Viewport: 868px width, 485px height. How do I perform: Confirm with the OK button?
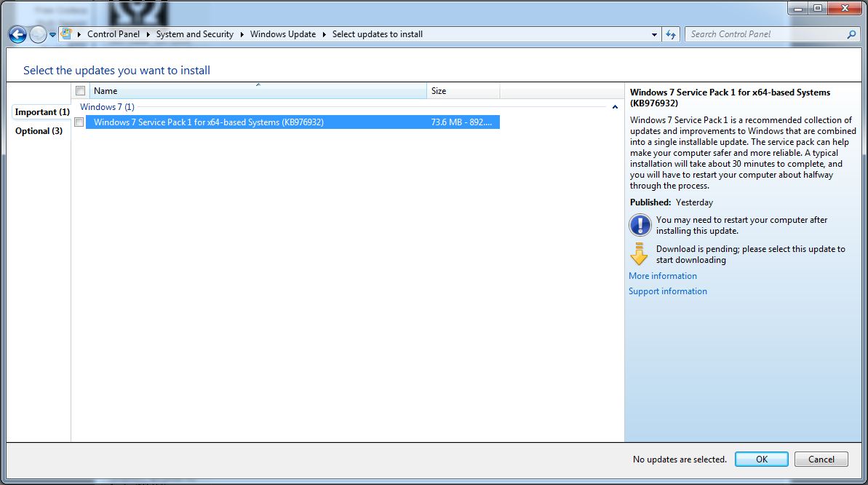[762, 459]
